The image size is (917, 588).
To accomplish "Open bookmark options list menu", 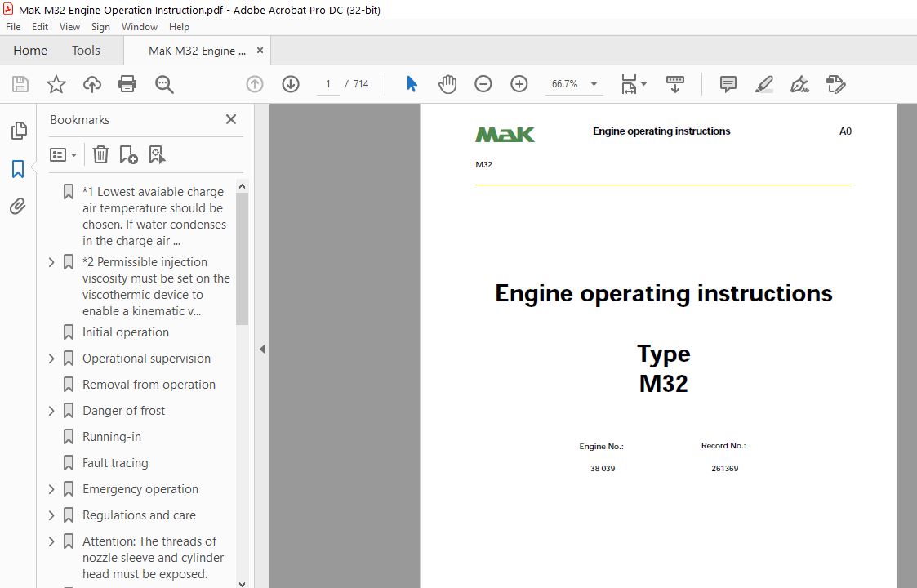I will [x=63, y=154].
